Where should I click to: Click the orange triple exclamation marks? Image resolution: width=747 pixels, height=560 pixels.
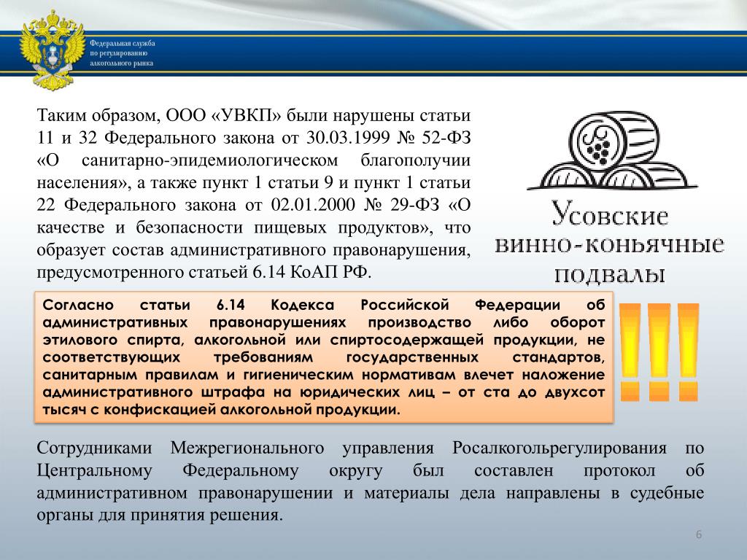(x=659, y=352)
